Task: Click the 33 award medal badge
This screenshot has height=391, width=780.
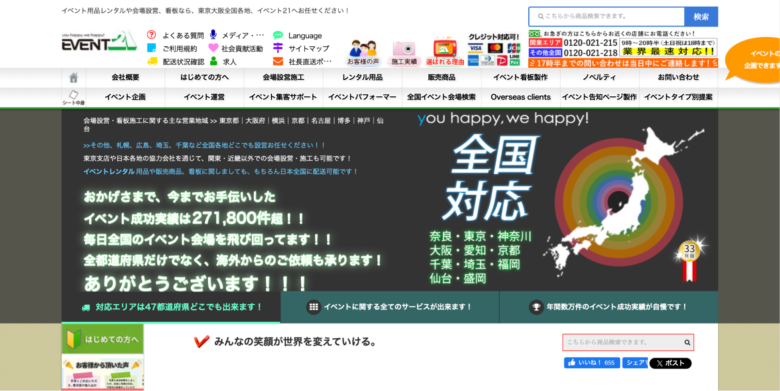Action: point(689,259)
